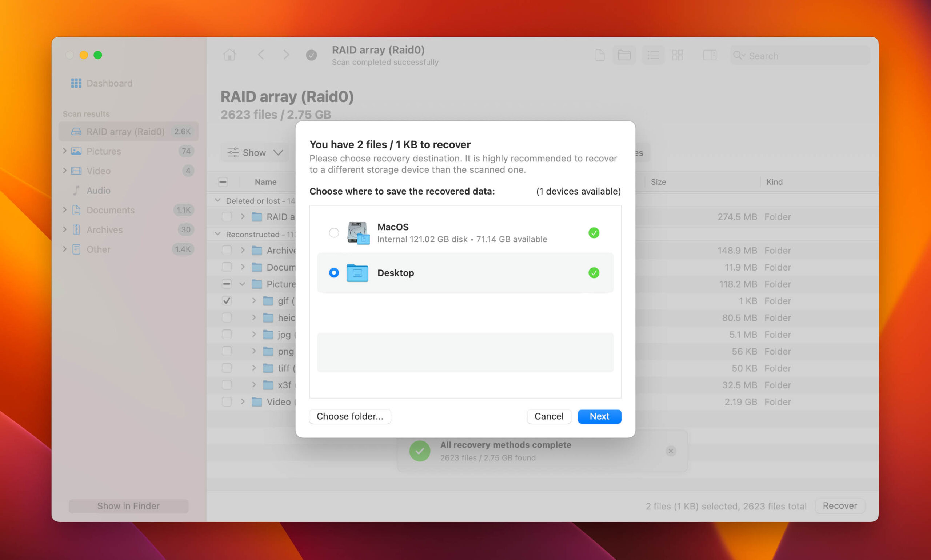Click the green checkmark next to Desktop

click(594, 273)
